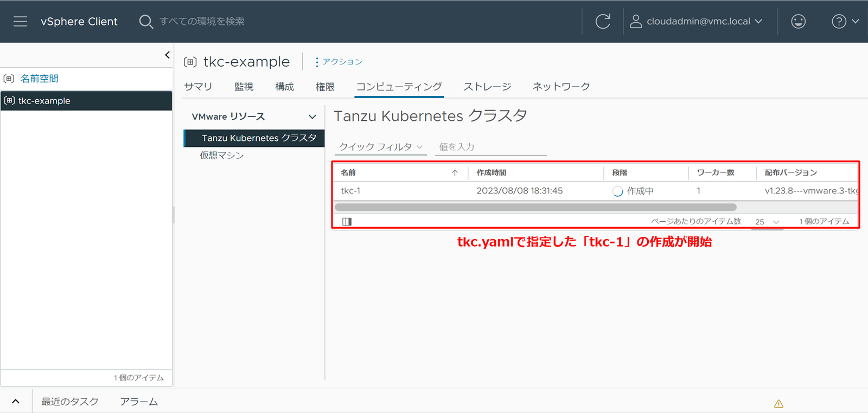Screen dimensions: 868x413
Task: Open the smiley feedback icon
Action: pyautogui.click(x=798, y=21)
